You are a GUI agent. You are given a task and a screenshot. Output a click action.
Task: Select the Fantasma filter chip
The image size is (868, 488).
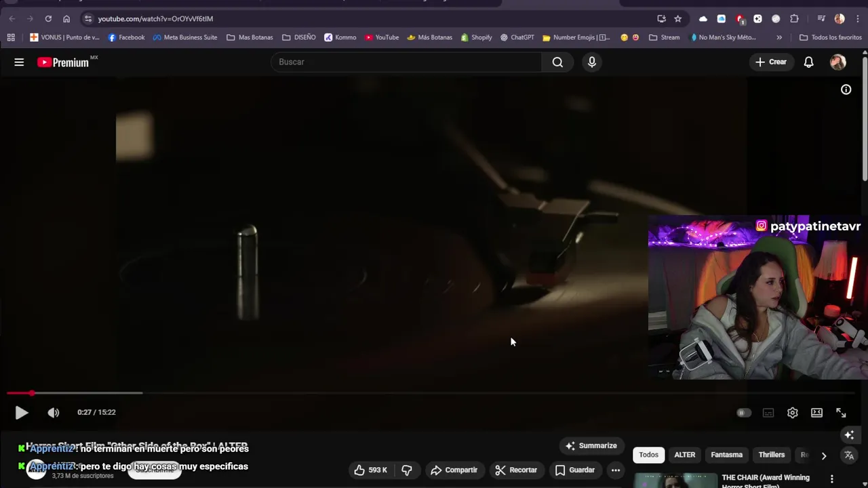[x=727, y=455]
